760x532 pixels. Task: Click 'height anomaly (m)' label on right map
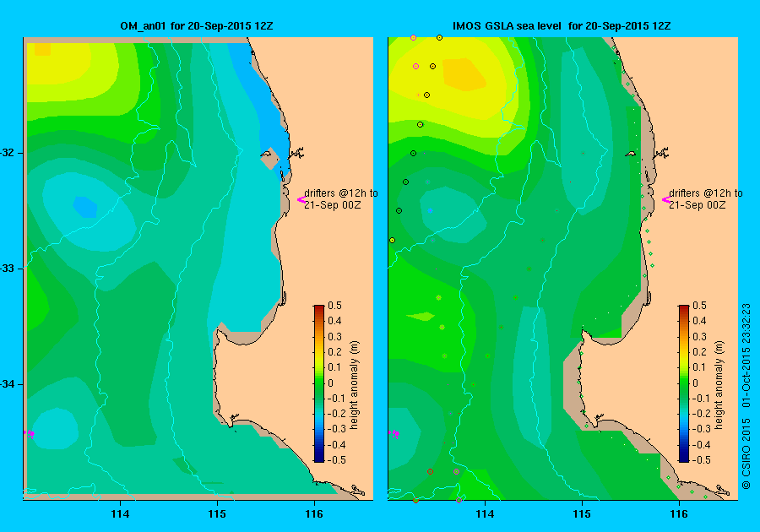tap(719, 384)
